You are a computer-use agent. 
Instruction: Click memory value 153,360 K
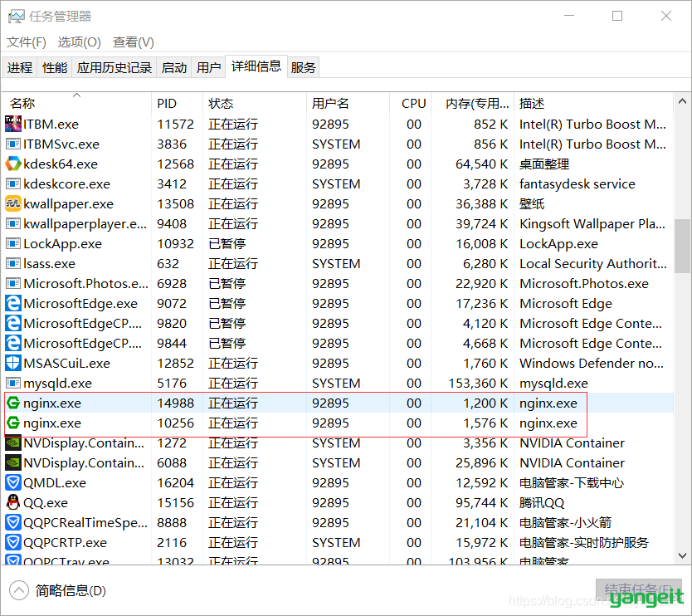pos(478,384)
